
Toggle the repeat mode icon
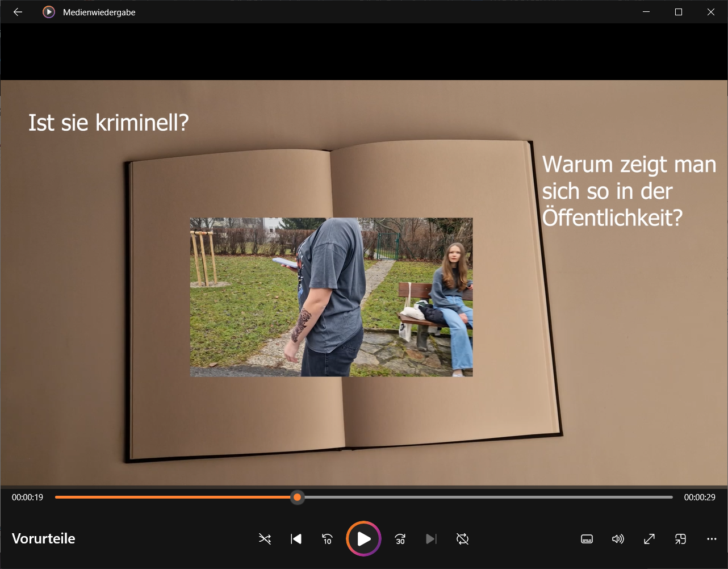(462, 539)
